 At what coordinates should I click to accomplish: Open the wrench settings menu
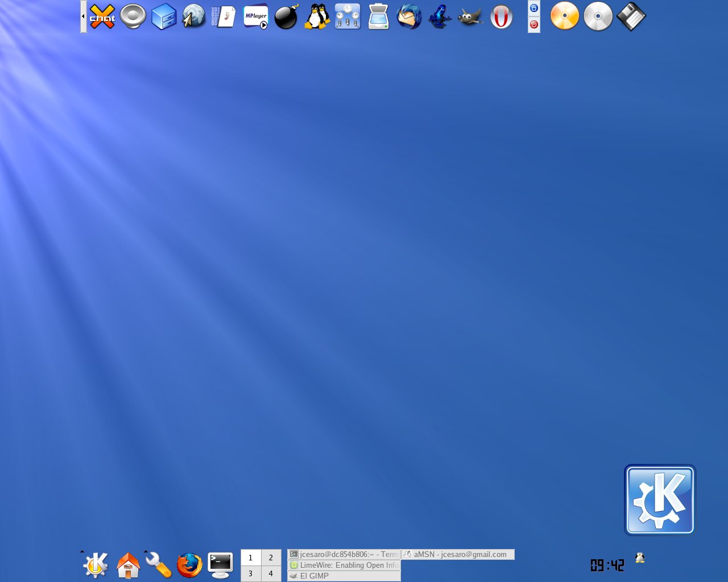[159, 565]
